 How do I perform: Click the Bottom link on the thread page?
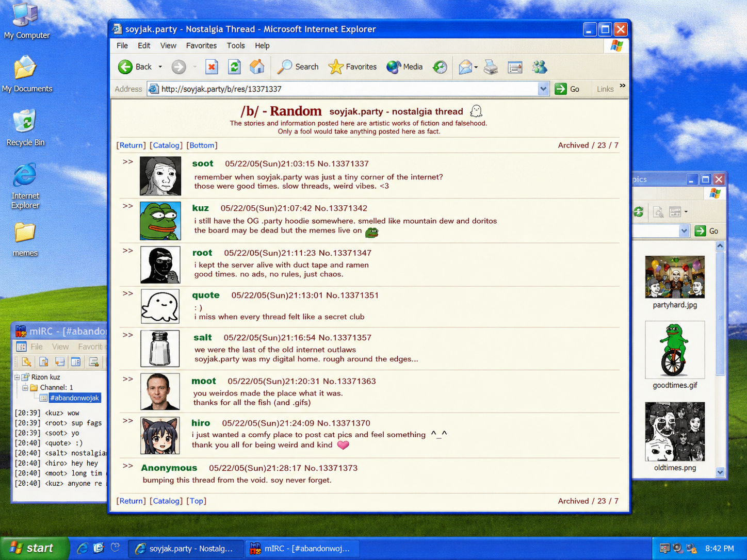coord(202,145)
